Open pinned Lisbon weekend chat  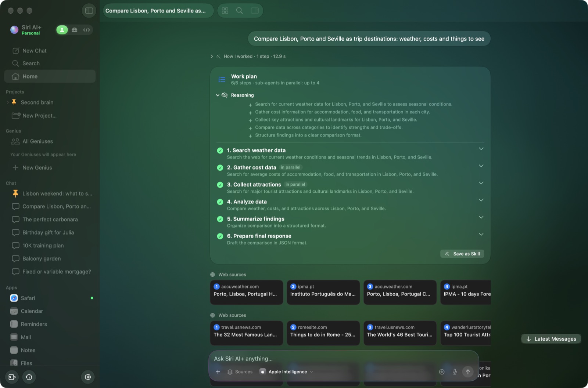pos(50,193)
